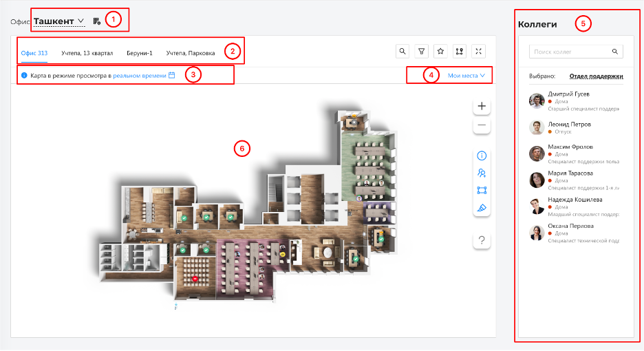Open the Ташкент office dropdown

(x=59, y=21)
